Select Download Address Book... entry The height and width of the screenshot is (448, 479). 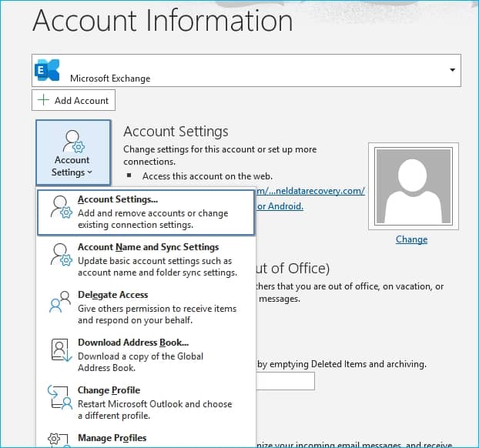(146, 355)
